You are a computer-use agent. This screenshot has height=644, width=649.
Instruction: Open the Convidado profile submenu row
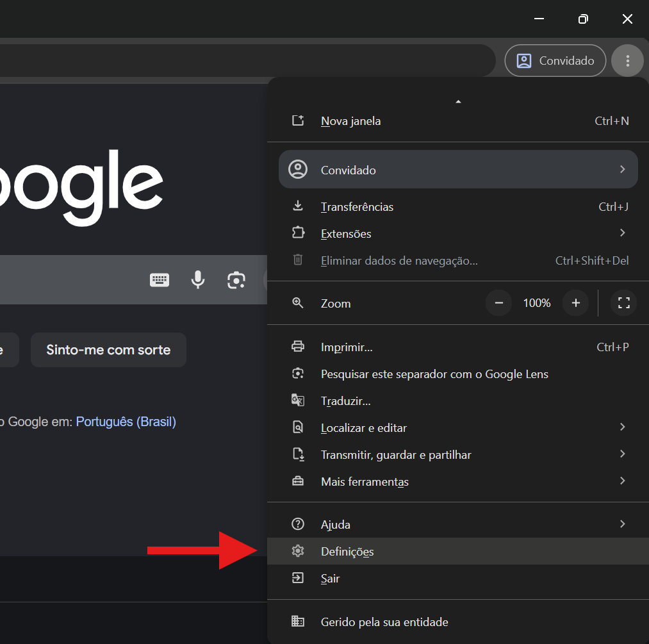tap(458, 169)
